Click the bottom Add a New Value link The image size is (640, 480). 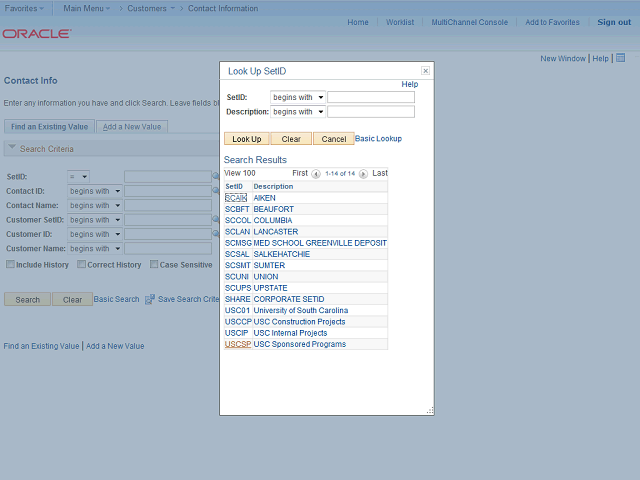pyautogui.click(x=115, y=346)
